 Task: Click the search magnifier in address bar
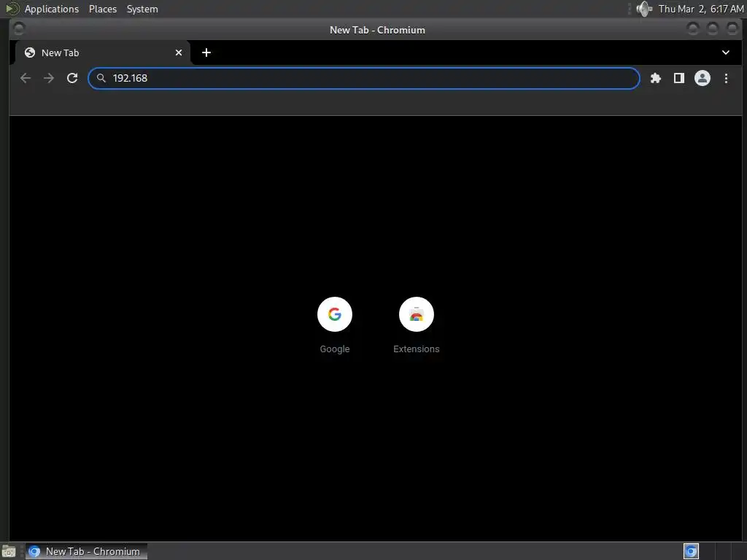coord(101,78)
